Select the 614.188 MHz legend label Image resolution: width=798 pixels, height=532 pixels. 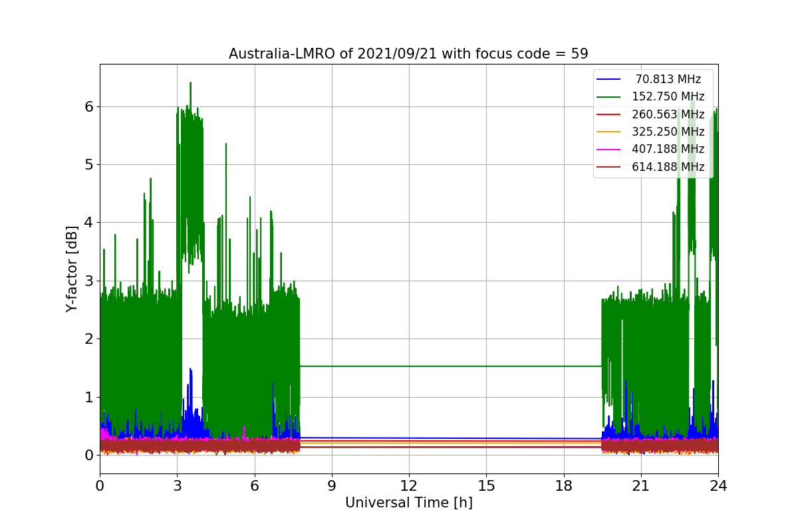(668, 167)
